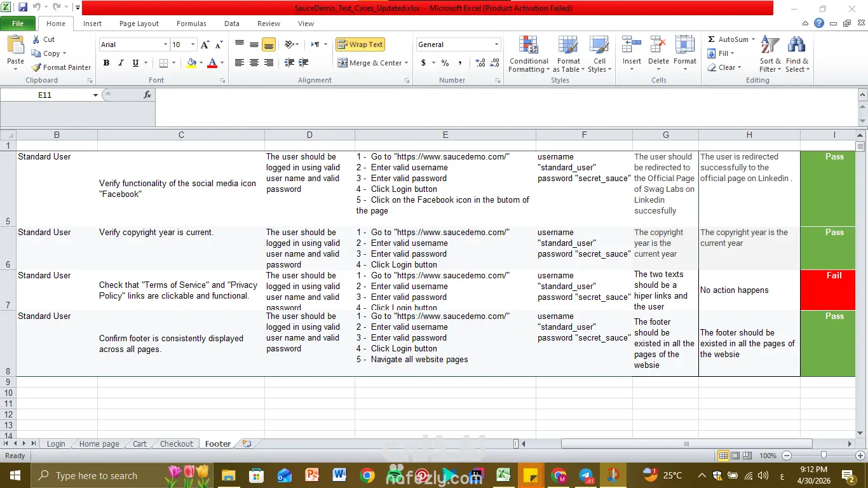Apply red Font Color to text
This screenshot has width=868, height=488.
[212, 63]
